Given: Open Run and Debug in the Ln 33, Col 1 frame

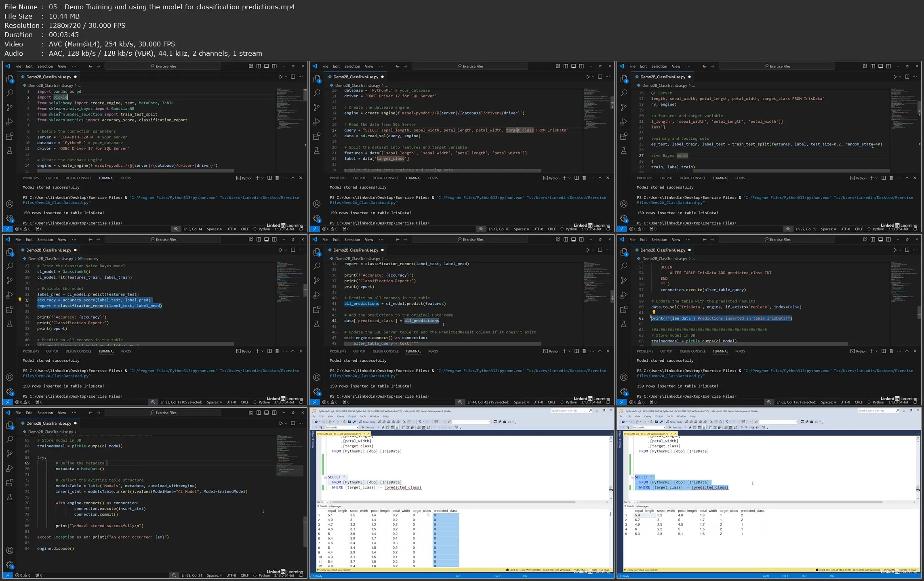Looking at the screenshot, I should click(x=10, y=295).
